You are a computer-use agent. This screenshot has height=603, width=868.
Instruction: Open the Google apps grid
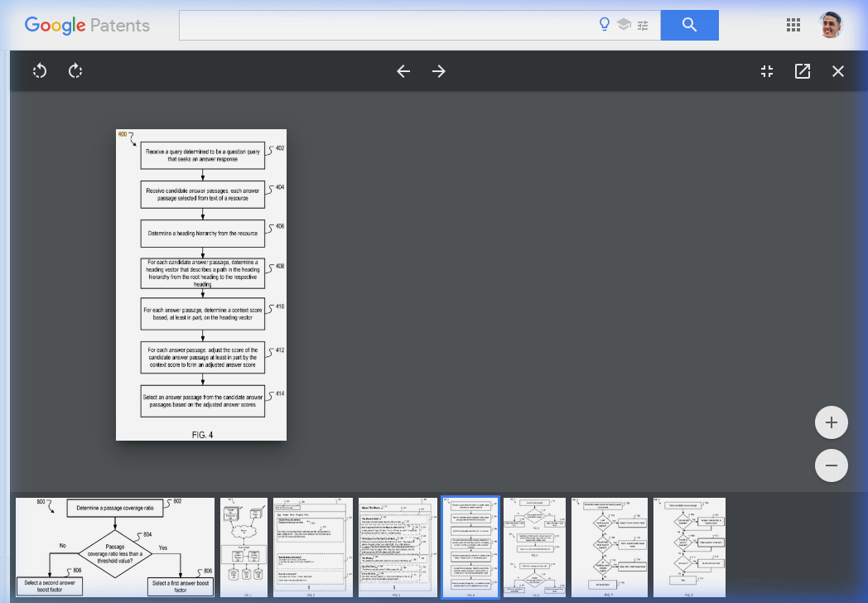point(793,25)
